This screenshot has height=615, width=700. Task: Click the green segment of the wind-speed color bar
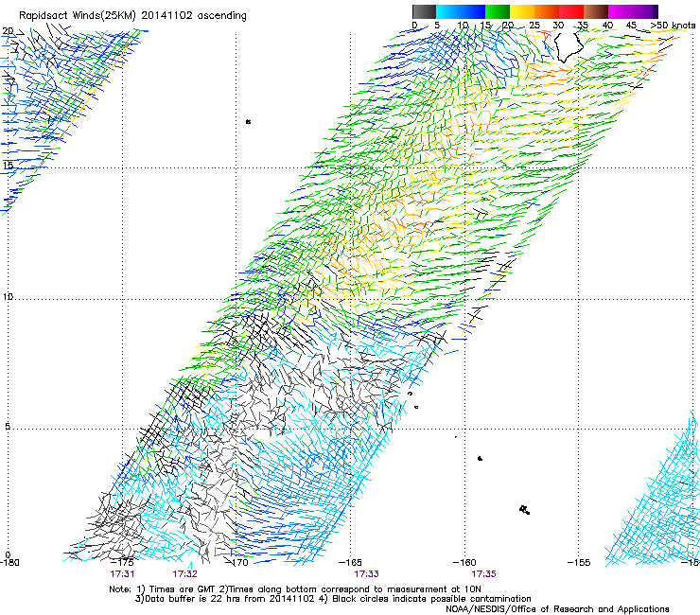pos(498,11)
